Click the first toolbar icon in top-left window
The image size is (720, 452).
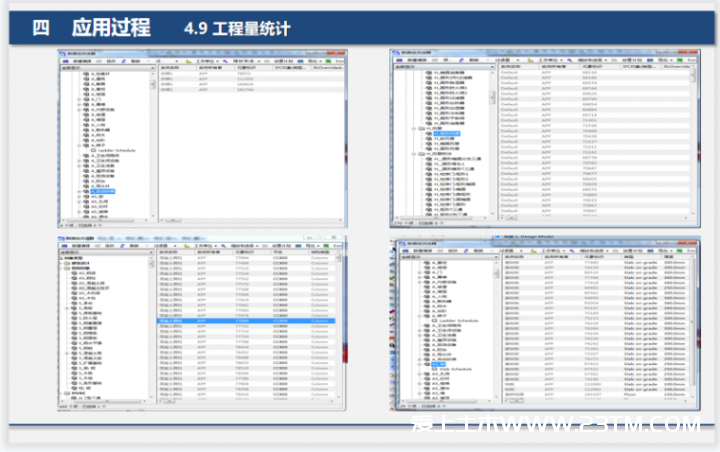coord(65,61)
